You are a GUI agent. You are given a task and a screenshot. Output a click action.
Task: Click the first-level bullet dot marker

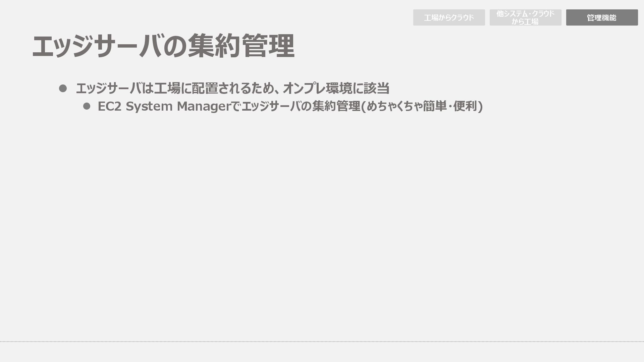coord(63,88)
